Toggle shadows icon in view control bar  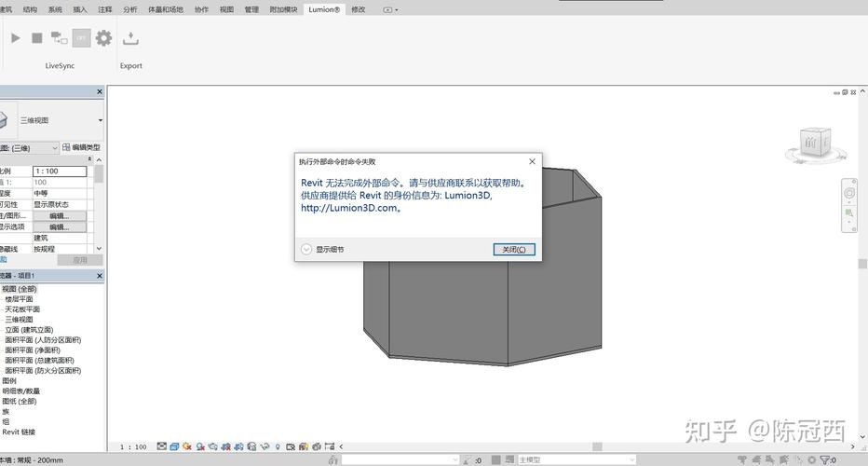(200, 446)
